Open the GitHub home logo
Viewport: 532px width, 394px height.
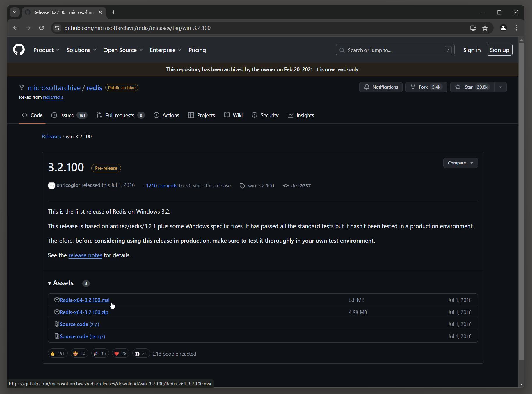click(x=19, y=50)
